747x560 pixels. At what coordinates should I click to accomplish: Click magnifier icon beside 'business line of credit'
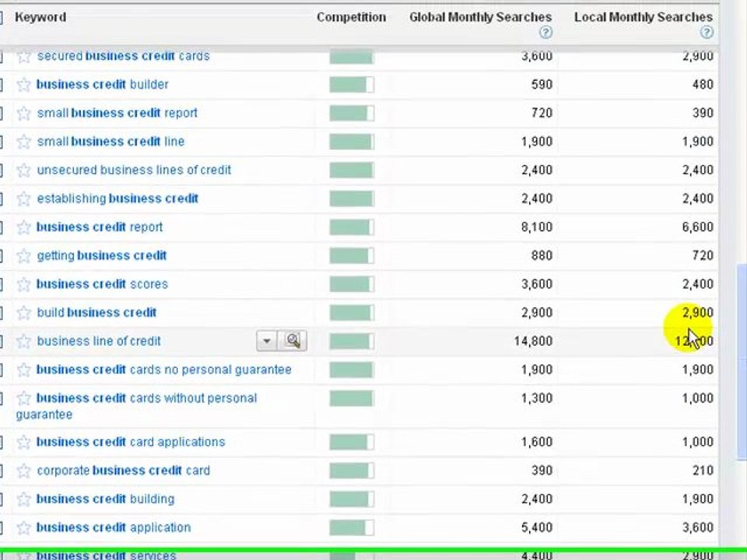pos(293,341)
